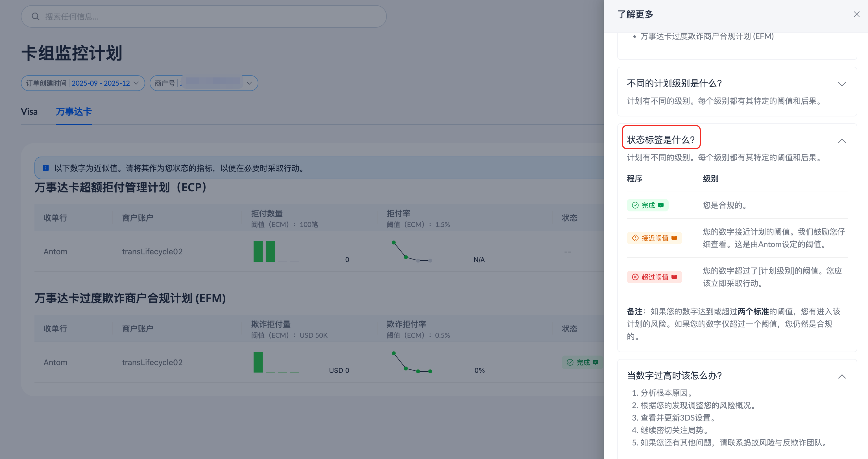Click the check-circle icon on 完成 tag
The height and width of the screenshot is (459, 868).
tap(635, 205)
